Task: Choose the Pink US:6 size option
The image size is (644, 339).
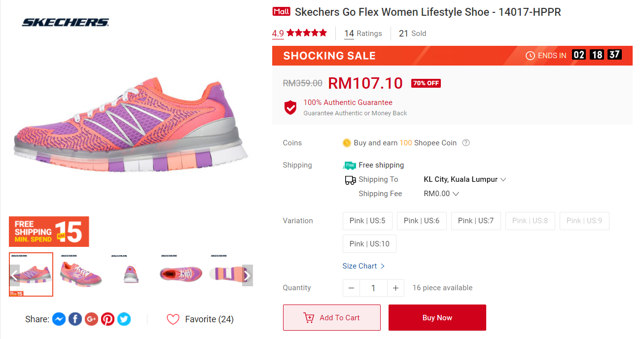Action: coord(422,221)
